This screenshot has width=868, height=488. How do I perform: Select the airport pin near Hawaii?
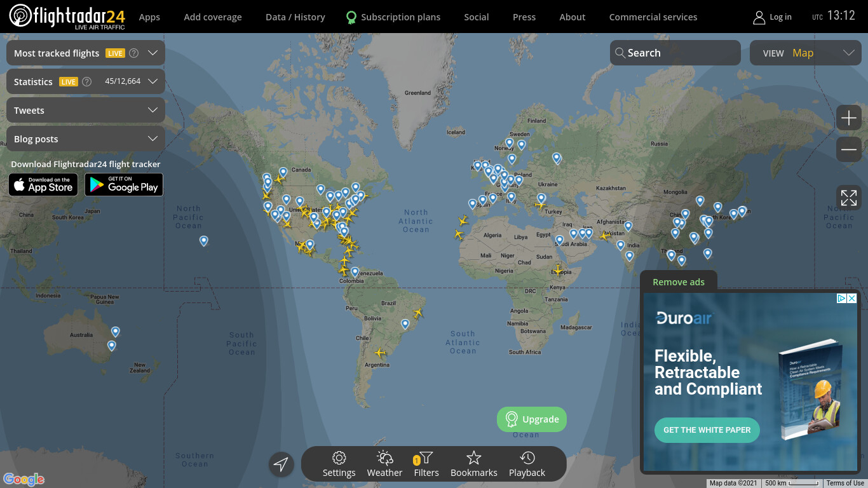coord(204,241)
